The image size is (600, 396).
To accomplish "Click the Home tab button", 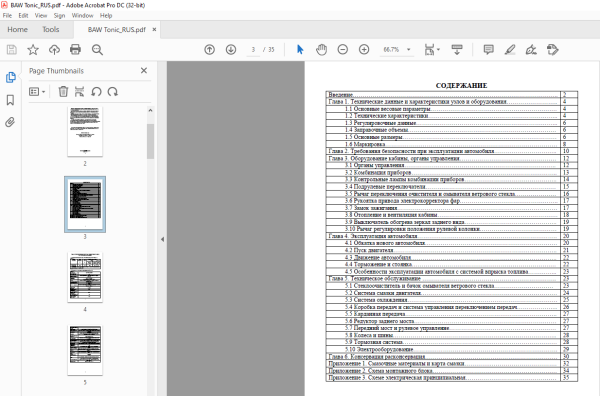I will [17, 29].
